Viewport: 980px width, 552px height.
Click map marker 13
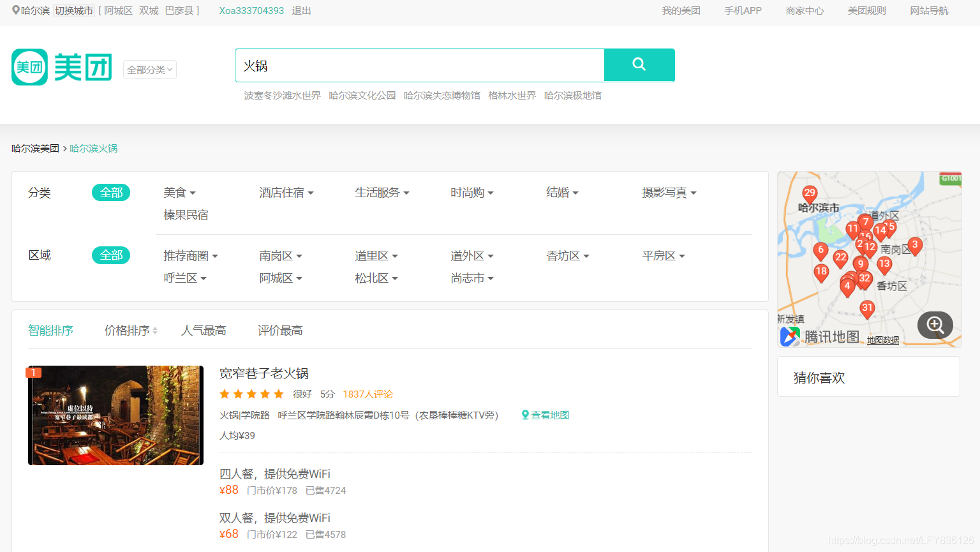click(884, 265)
